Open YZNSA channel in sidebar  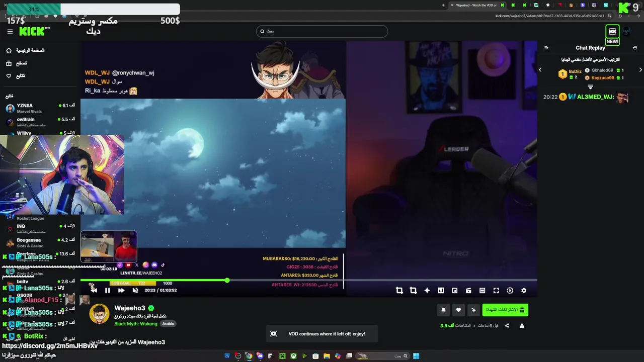tap(40, 108)
